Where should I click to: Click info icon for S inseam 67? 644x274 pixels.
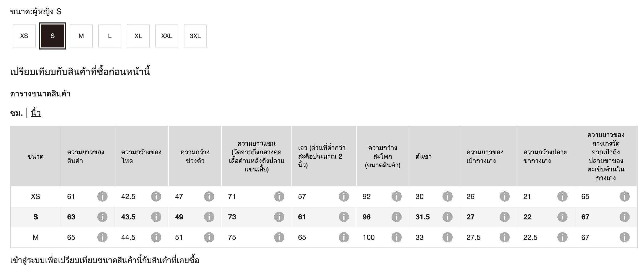[x=624, y=217]
